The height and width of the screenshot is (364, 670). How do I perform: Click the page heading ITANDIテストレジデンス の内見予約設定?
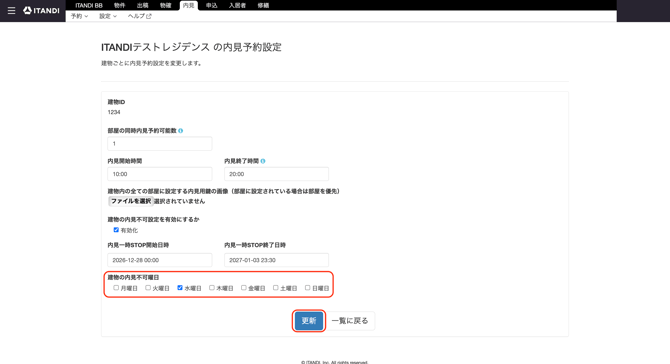click(191, 47)
